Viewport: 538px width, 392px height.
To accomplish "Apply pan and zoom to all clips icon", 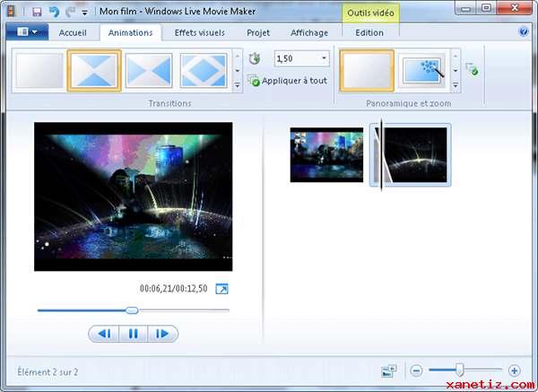I will [x=472, y=69].
